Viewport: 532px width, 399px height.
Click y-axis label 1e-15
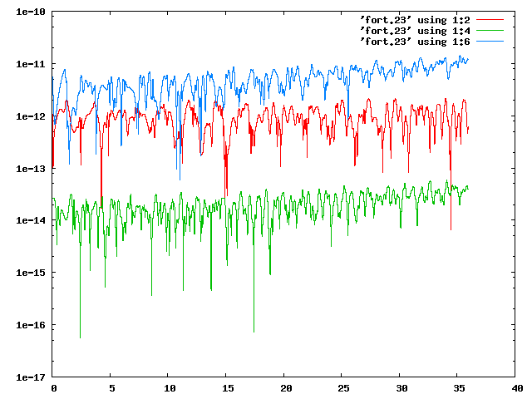click(31, 273)
